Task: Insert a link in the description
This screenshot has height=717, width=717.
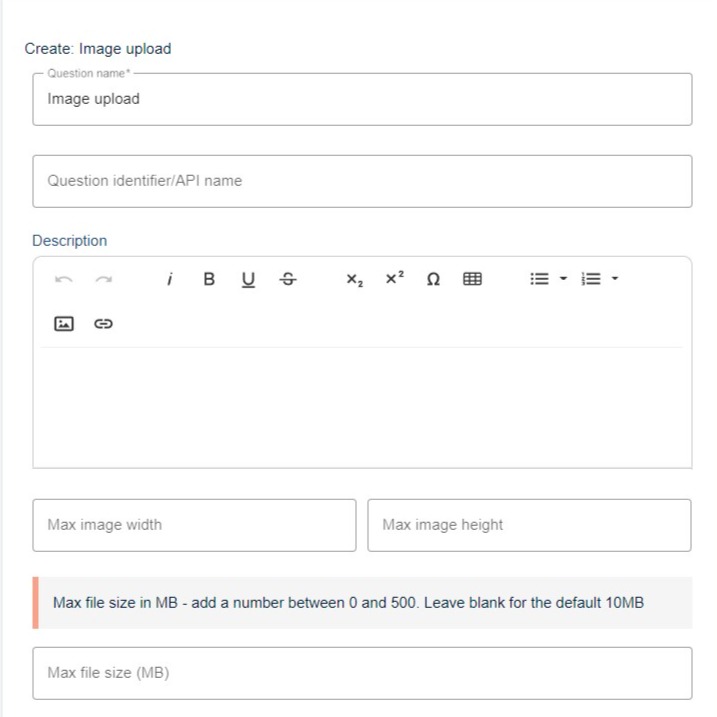Action: point(103,324)
